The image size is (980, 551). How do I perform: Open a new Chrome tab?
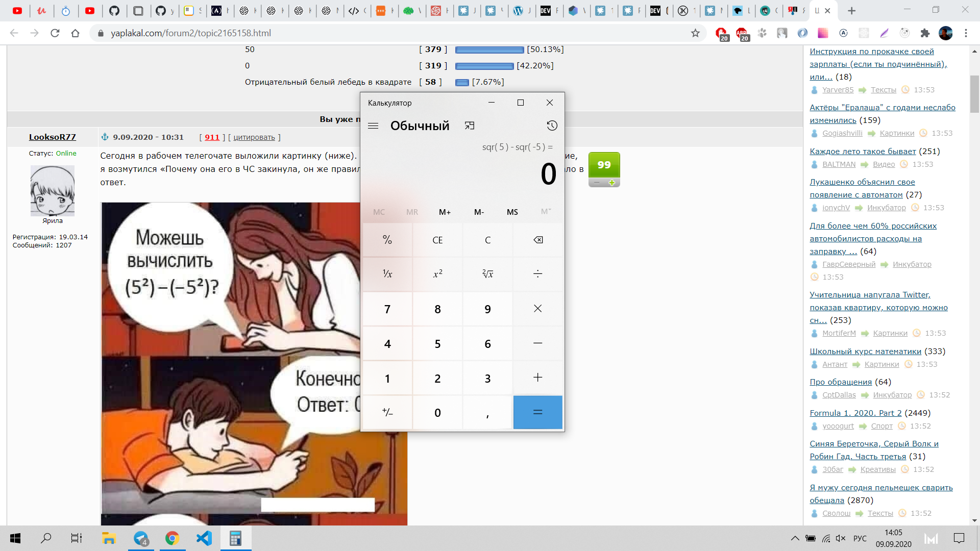[x=851, y=11]
